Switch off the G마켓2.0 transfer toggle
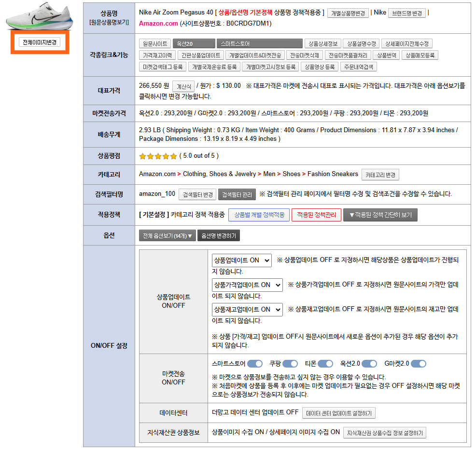The width and height of the screenshot is (476, 451). (419, 363)
